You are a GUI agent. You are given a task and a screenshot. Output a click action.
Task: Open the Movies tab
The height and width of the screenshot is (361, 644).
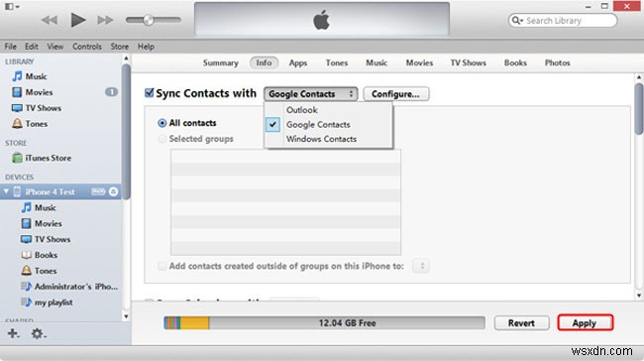tap(419, 62)
